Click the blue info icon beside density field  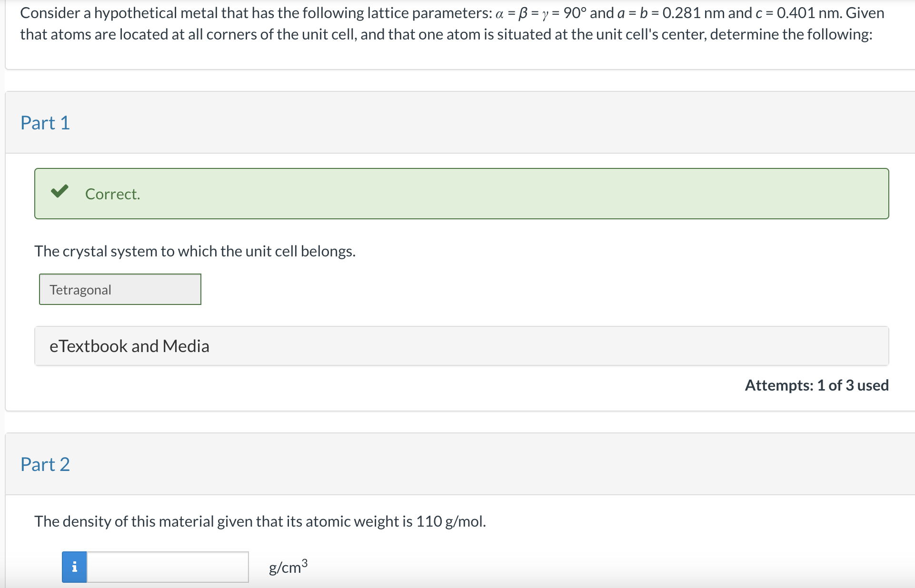point(74,567)
